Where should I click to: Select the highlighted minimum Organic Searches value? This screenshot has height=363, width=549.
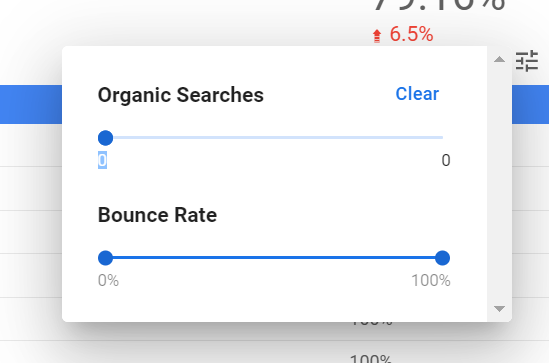(x=102, y=160)
